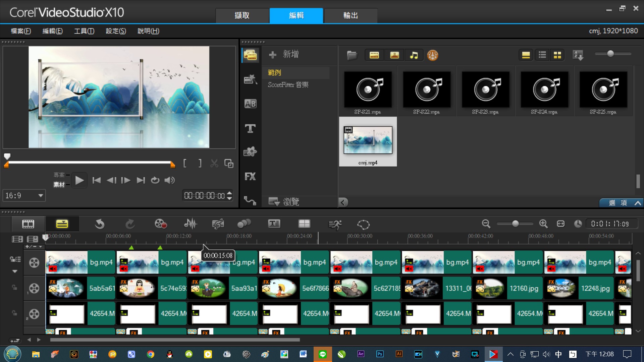Toggle show videos filter in library
The width and height of the screenshot is (644, 362).
[374, 55]
